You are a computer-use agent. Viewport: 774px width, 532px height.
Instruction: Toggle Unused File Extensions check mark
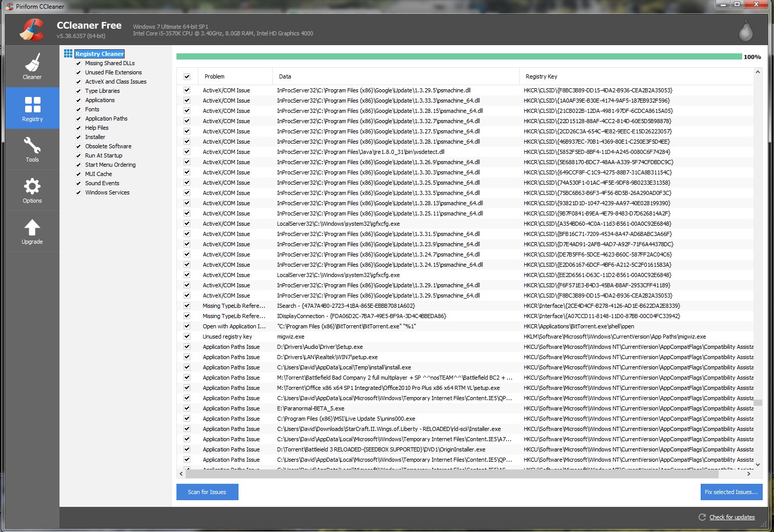(x=78, y=72)
